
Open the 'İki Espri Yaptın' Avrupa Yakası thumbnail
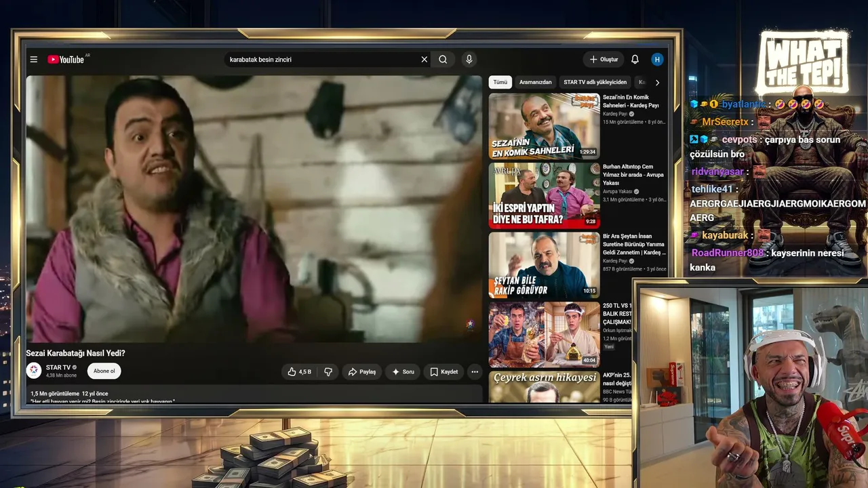(x=545, y=195)
